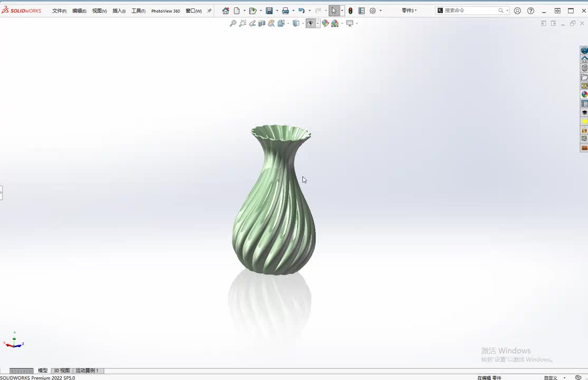The height and width of the screenshot is (380, 588).
Task: Open the 视图(V) menu
Action: point(99,11)
